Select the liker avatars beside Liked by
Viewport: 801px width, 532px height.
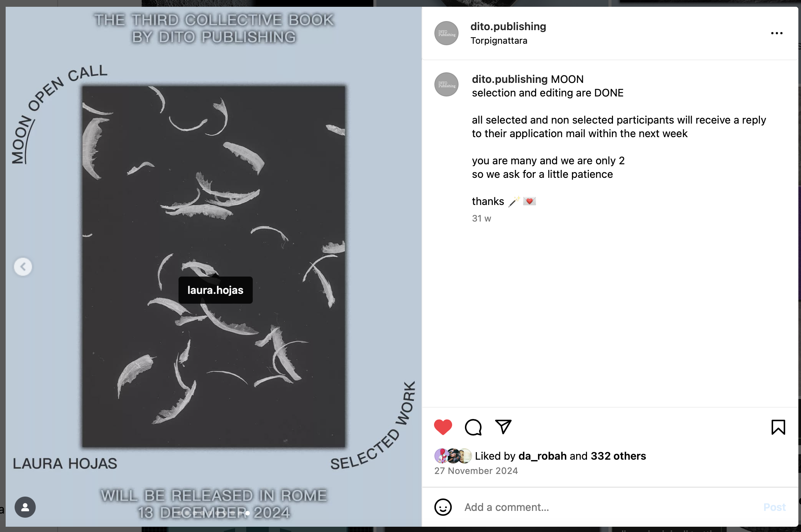(453, 456)
